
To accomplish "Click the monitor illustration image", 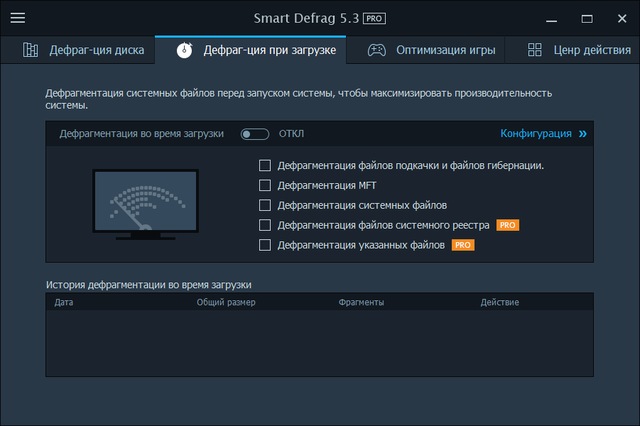I will point(143,204).
